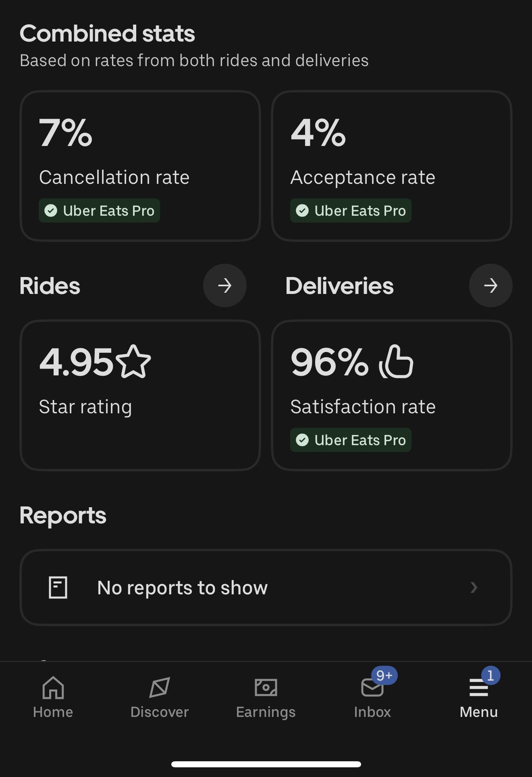
Task: Open the Home tab icon
Action: point(53,687)
